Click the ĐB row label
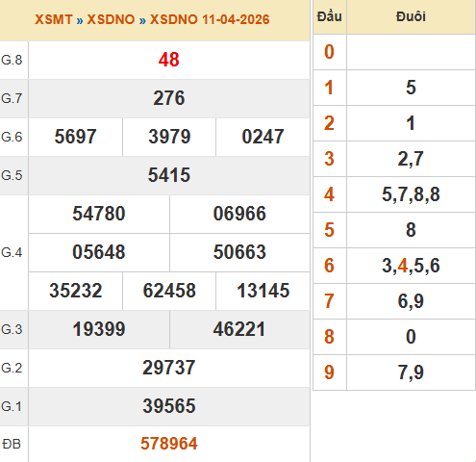This screenshot has width=476, height=462. (x=12, y=445)
